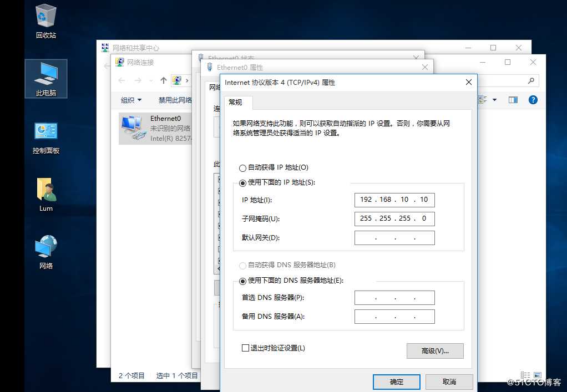Click the 取消 button
Screen dimensions: 567x392
[449, 382]
